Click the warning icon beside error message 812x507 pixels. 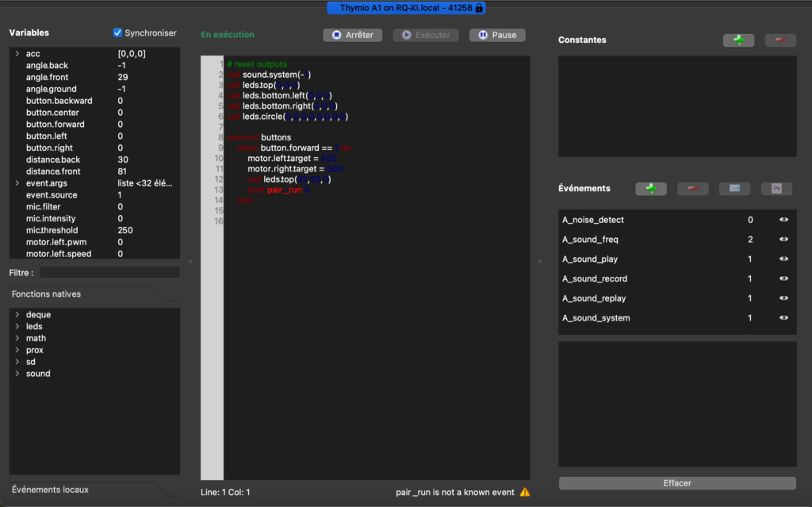tap(524, 492)
